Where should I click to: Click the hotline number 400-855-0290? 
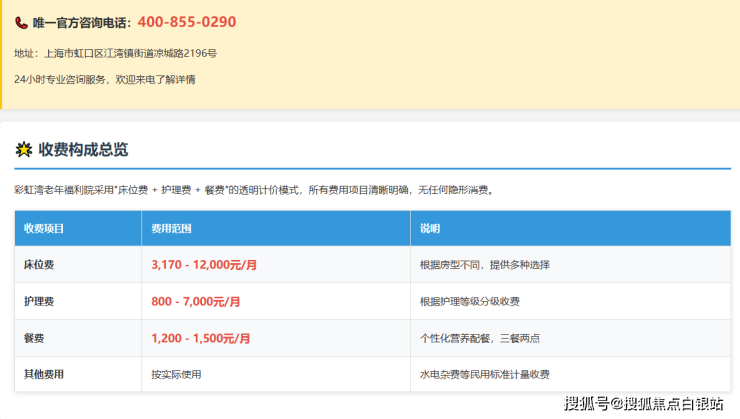pos(186,22)
